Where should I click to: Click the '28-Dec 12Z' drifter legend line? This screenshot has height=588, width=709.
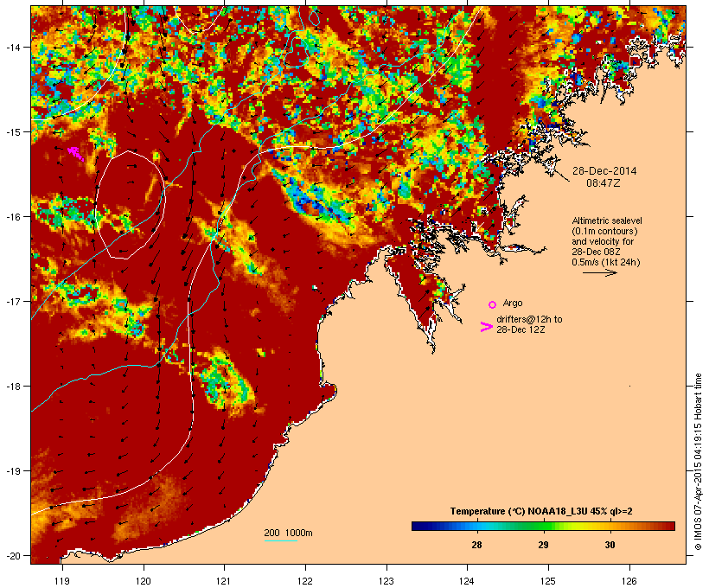pyautogui.click(x=521, y=329)
